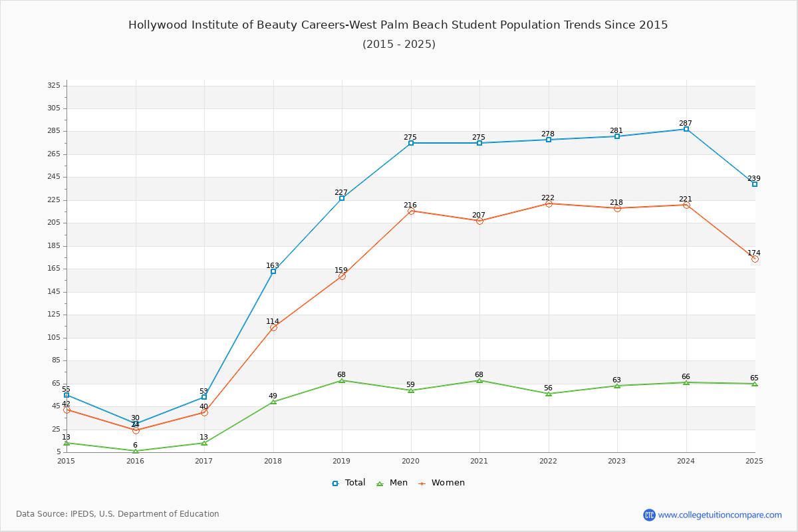798x532 pixels.
Task: Click the Women 2017 data point 40
Action: click(x=204, y=412)
